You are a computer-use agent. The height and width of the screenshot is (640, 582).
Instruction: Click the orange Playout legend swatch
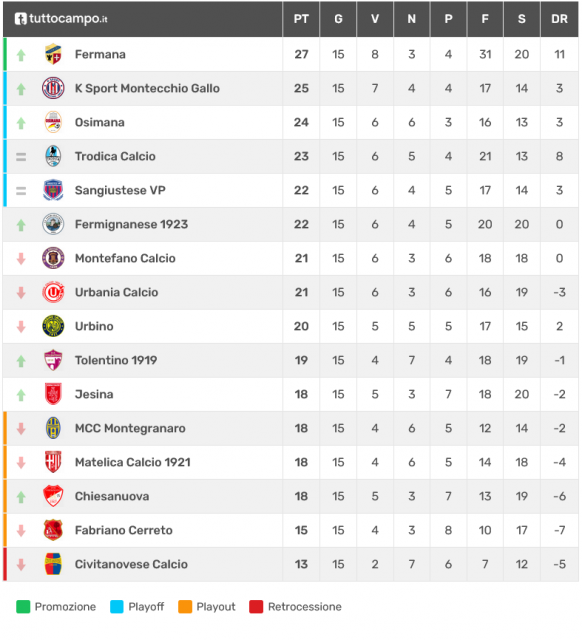click(x=185, y=607)
